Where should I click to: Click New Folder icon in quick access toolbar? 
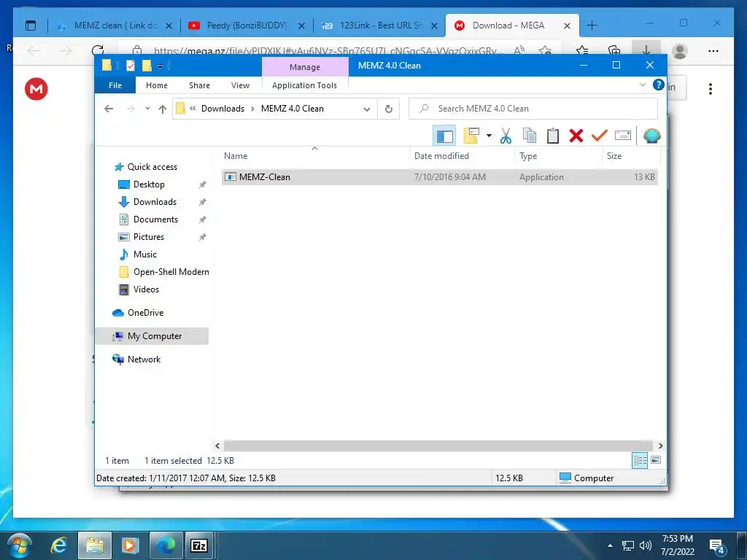tap(147, 66)
